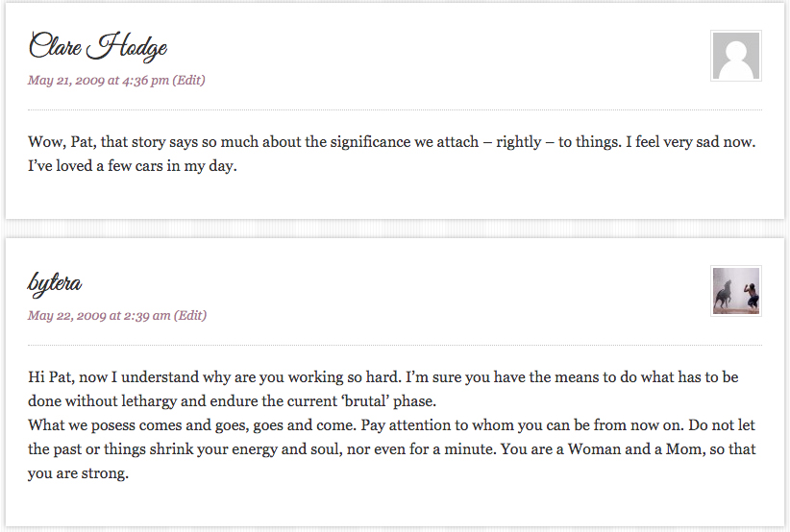
Task: Open the bytera author name
Action: pos(55,283)
